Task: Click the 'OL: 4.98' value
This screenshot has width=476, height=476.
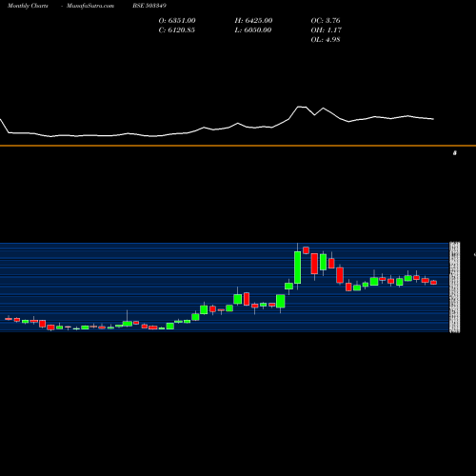Action: pos(326,40)
